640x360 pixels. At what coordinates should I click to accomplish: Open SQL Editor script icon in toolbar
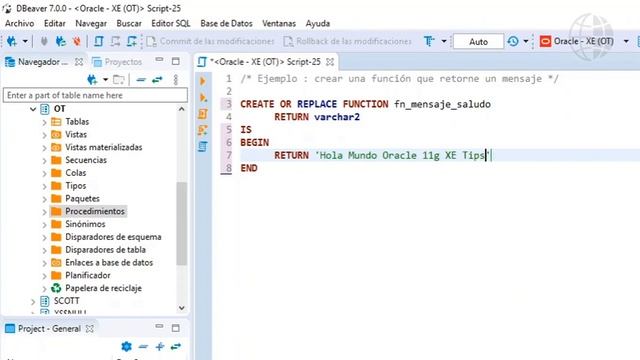98,41
